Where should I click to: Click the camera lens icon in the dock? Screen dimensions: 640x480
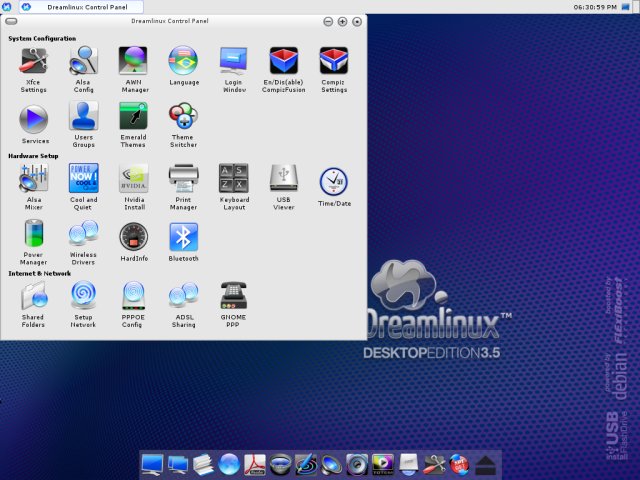(280, 465)
